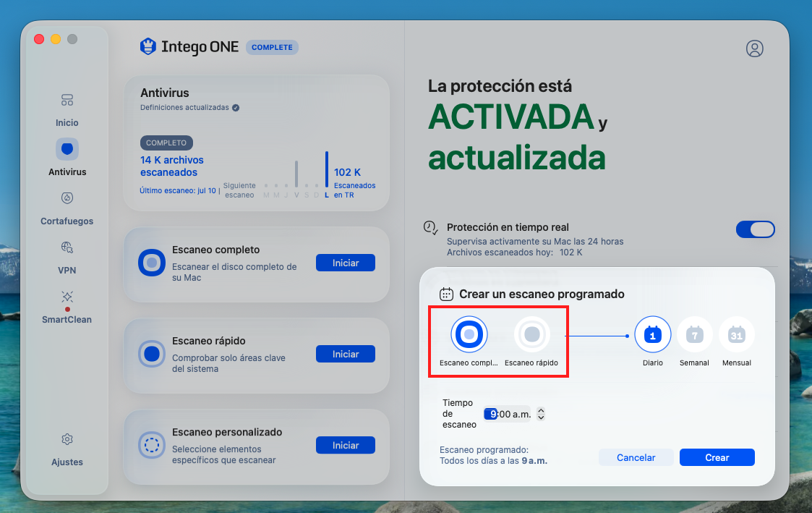
Task: Click 'Crear un escaneo programado' heading
Action: tap(542, 294)
